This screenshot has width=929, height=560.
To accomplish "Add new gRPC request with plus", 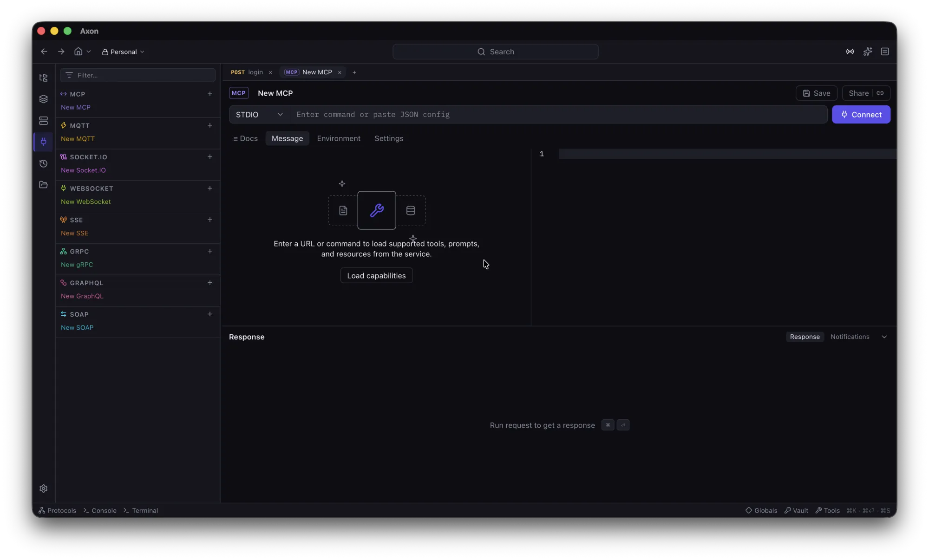I will tap(209, 251).
